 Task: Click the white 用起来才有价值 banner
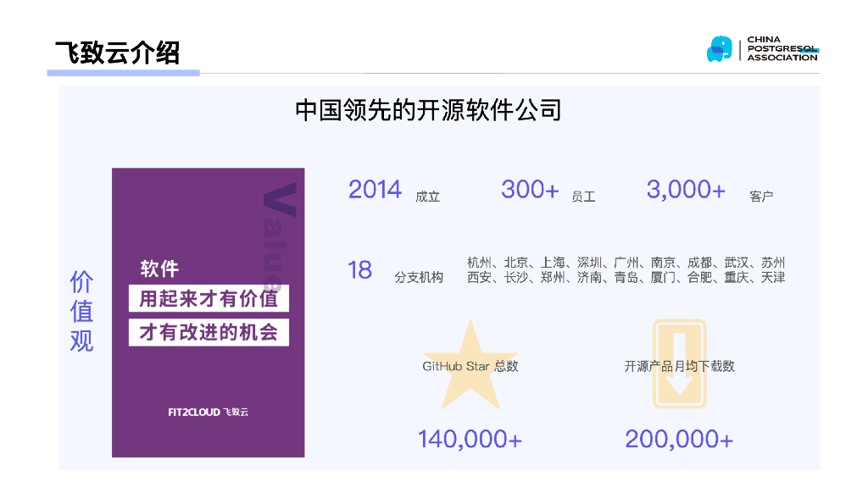tap(209, 298)
